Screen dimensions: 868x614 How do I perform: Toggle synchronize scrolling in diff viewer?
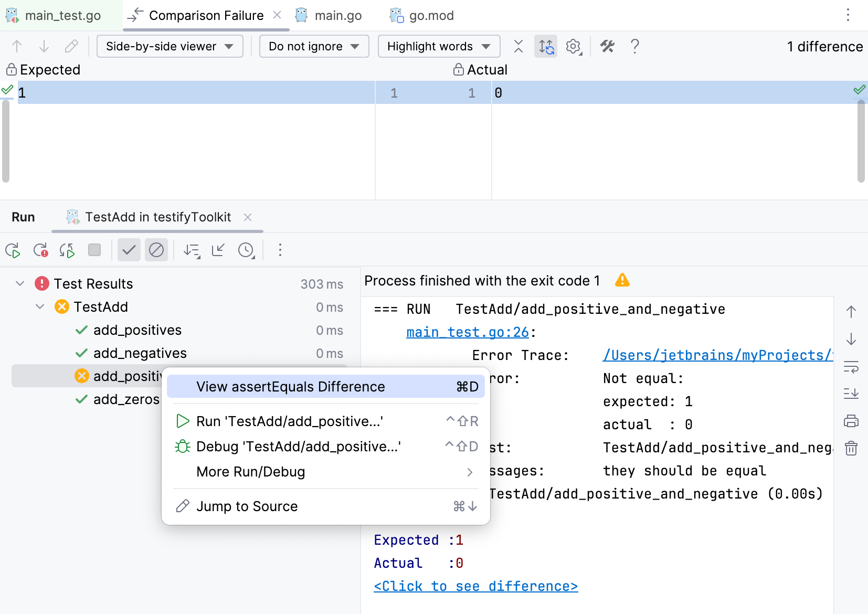[546, 47]
